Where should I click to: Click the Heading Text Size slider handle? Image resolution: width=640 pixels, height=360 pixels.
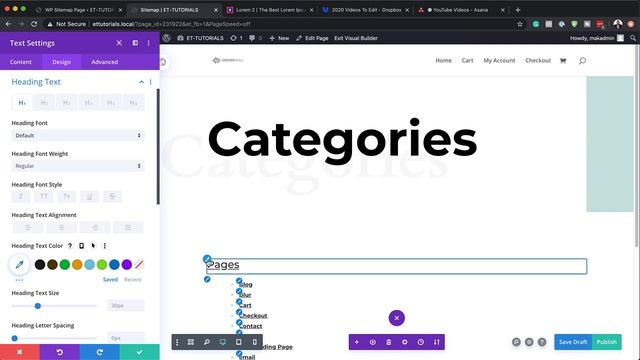[38, 306]
